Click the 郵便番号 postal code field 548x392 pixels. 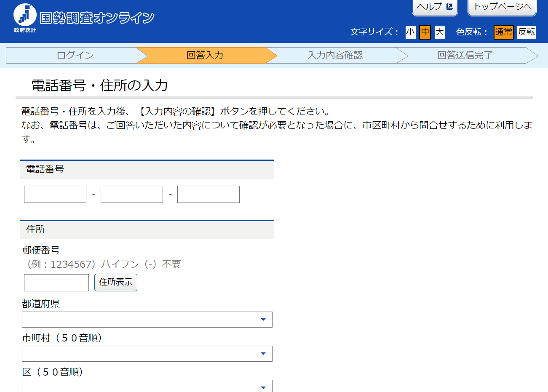pos(56,283)
